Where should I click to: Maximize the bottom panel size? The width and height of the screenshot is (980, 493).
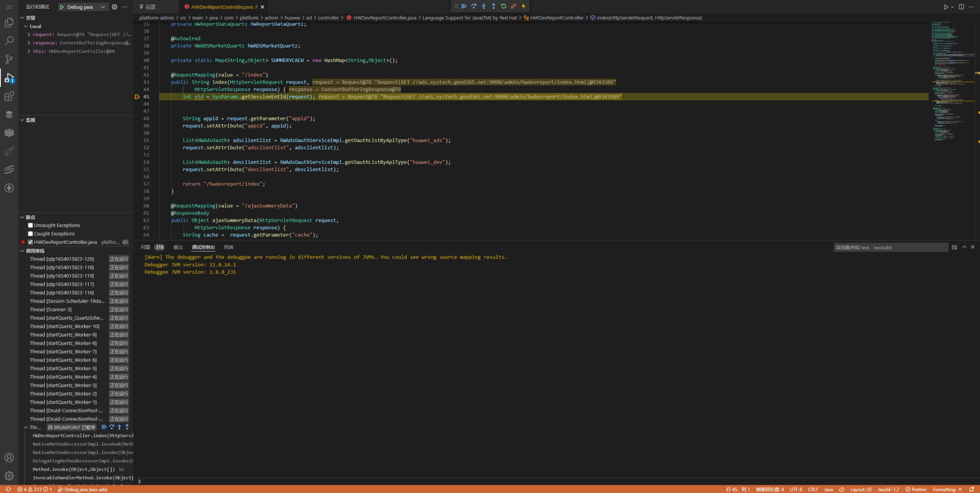[964, 247]
